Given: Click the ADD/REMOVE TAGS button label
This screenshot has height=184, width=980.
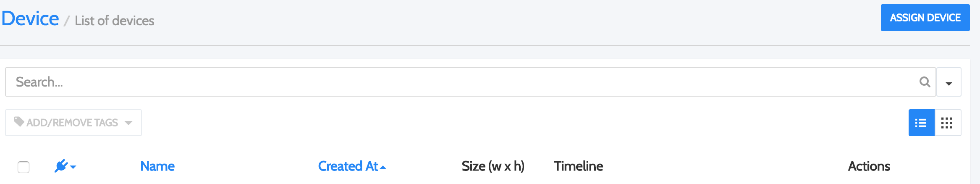Looking at the screenshot, I should coord(72,123).
